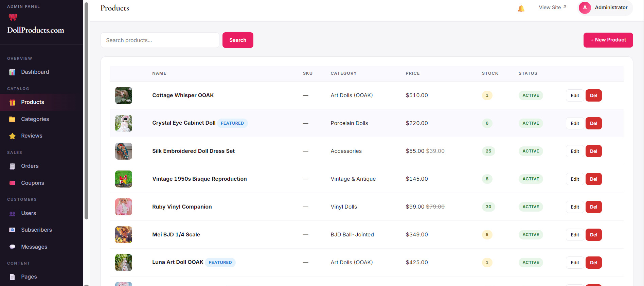The image size is (644, 286).
Task: Click the Products gift icon in sidebar
Action: pos(12,102)
